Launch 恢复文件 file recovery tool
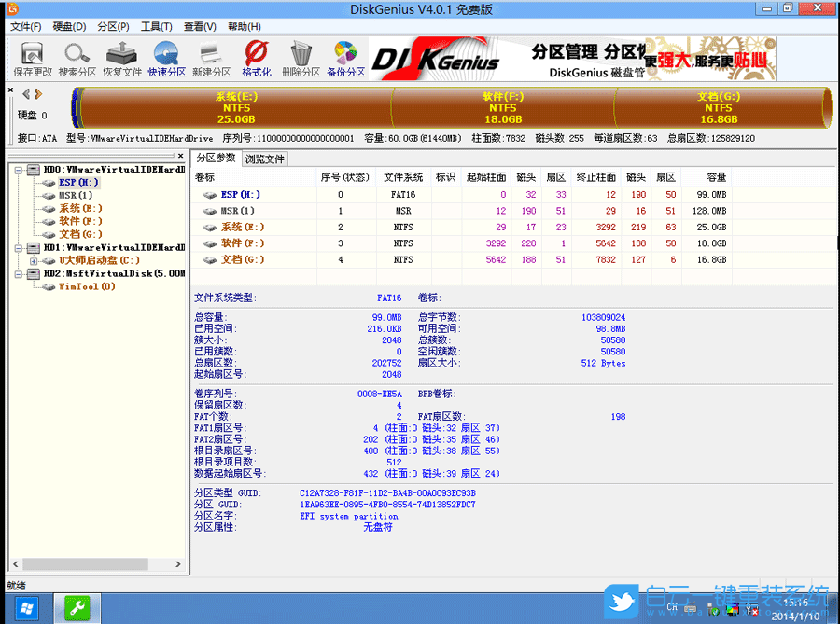The height and width of the screenshot is (624, 840). [121, 58]
